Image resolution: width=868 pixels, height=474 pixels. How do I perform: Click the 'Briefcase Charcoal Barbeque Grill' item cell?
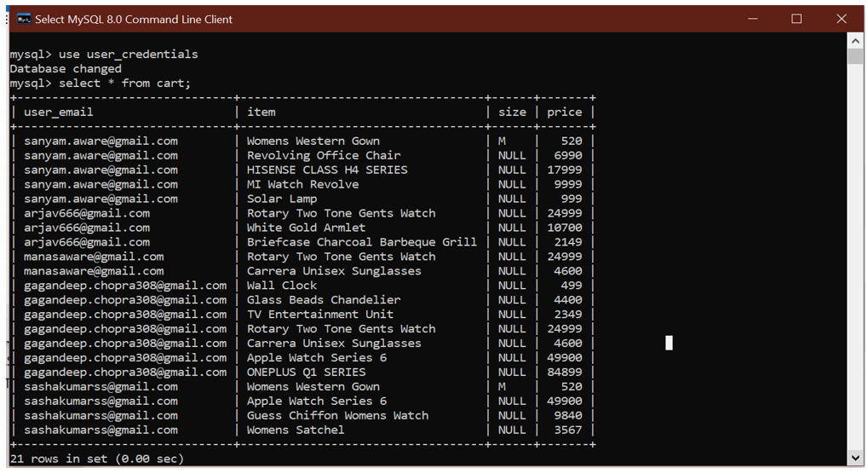(361, 242)
